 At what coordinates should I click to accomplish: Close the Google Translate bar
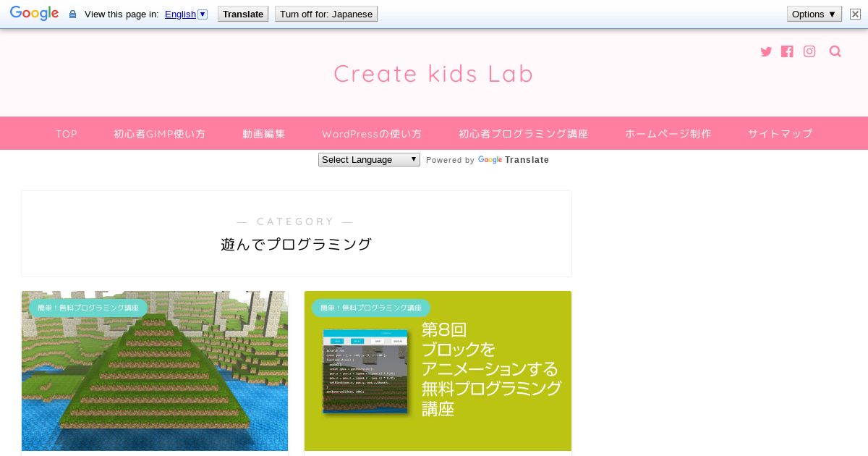coord(856,14)
